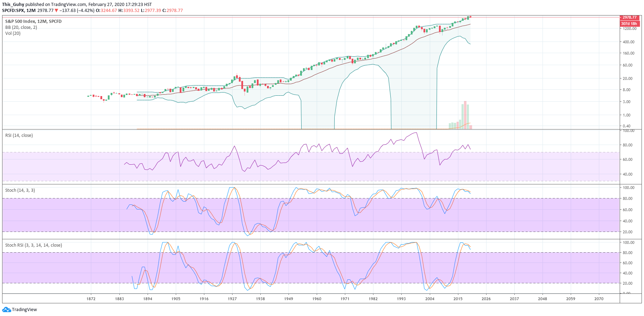Click the TradingView wordmark at bottom

click(24, 310)
